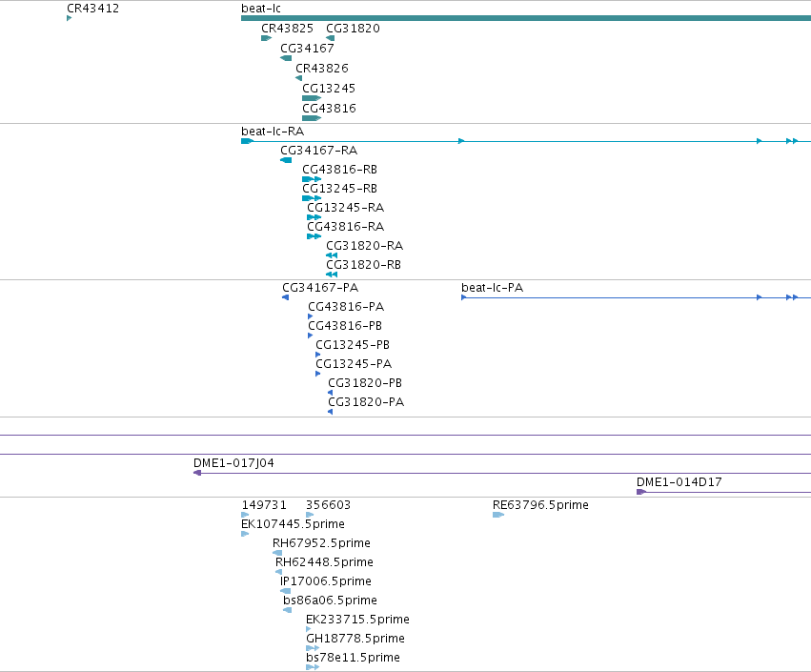Screen dimensions: 811x672
Task: Select the GH18778.5prime EST glyph
Action: [313, 648]
